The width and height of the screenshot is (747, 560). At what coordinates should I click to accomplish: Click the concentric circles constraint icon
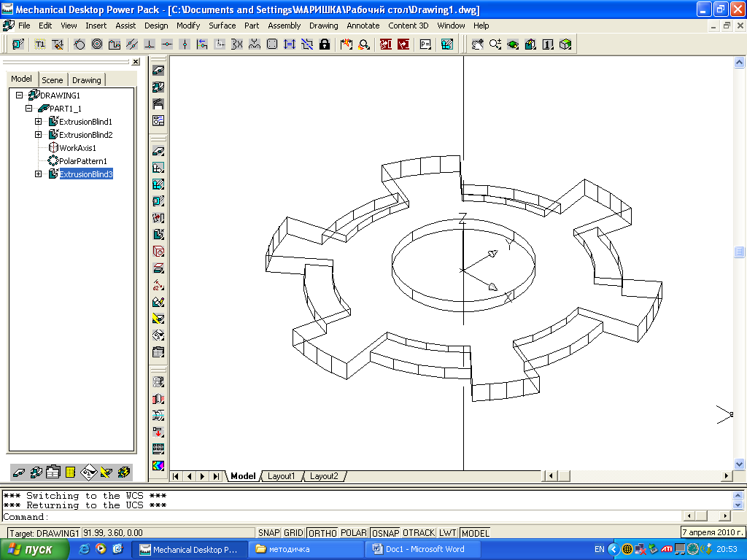tap(97, 44)
